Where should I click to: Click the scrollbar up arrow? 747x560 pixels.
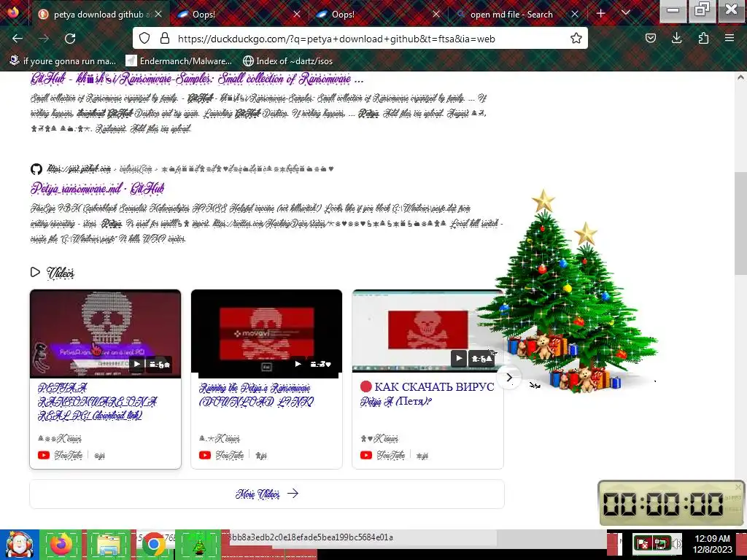point(741,77)
